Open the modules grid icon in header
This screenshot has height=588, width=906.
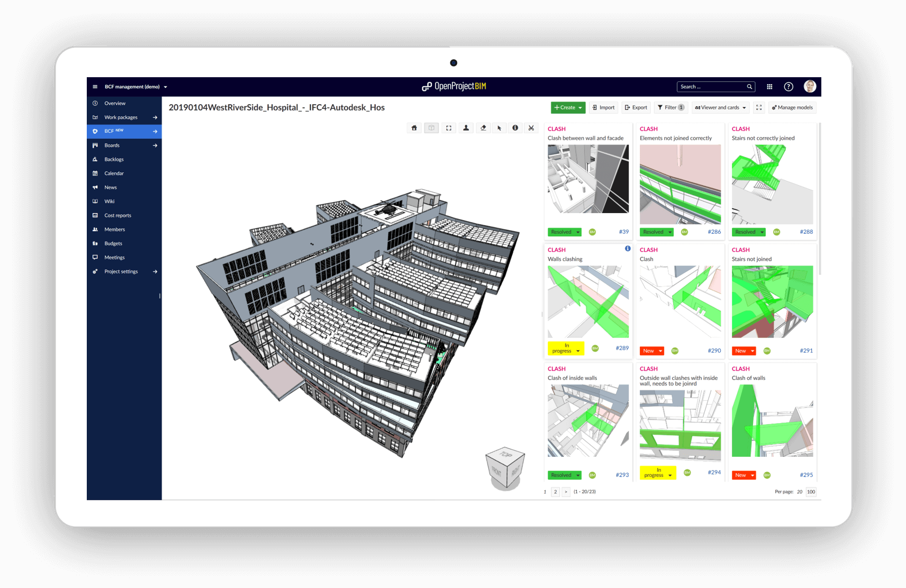click(769, 87)
